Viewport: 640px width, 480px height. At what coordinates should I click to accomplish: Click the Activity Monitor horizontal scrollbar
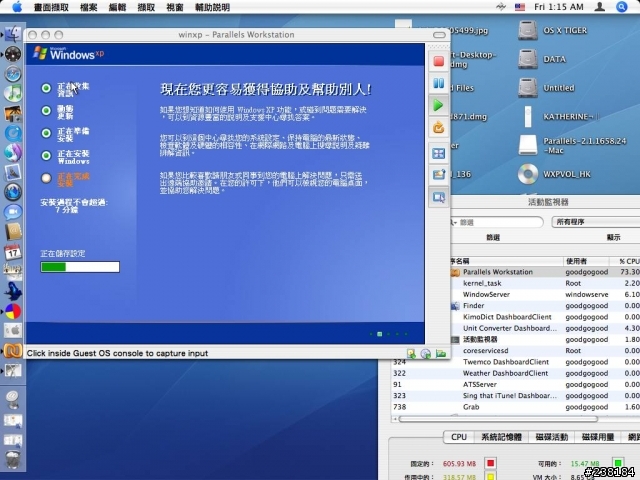[498, 419]
